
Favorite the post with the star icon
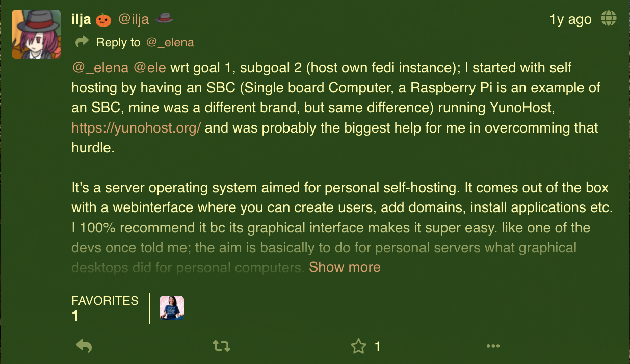point(359,347)
